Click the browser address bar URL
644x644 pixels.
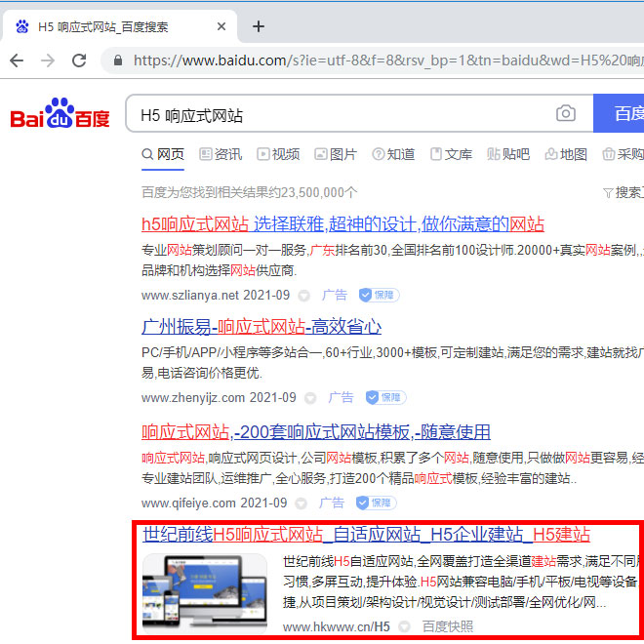(388, 60)
